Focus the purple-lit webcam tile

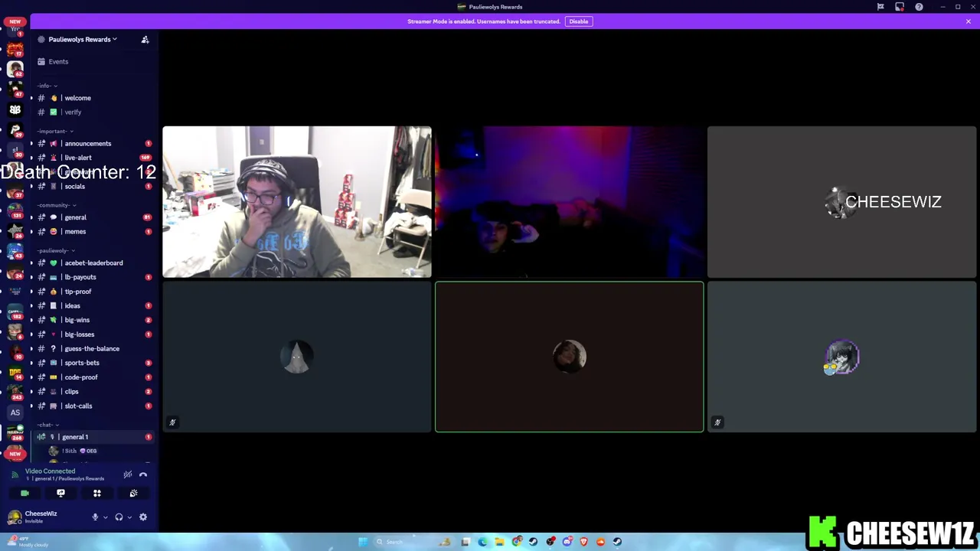(570, 202)
